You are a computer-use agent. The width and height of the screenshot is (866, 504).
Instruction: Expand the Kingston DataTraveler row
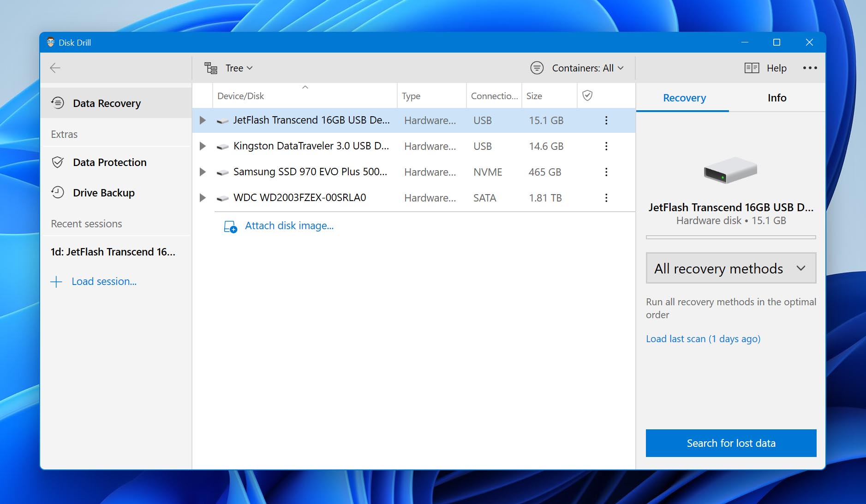pyautogui.click(x=202, y=146)
